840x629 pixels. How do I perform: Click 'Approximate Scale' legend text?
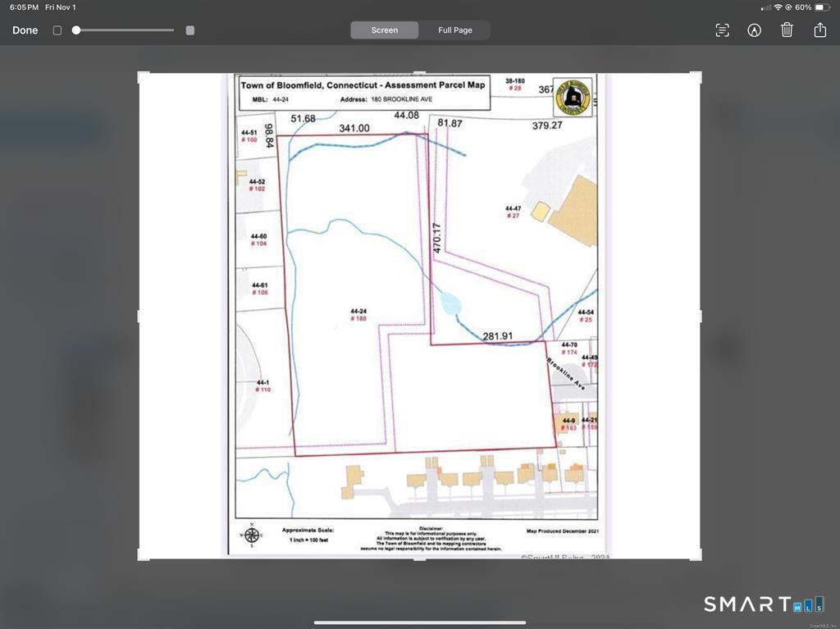point(308,530)
